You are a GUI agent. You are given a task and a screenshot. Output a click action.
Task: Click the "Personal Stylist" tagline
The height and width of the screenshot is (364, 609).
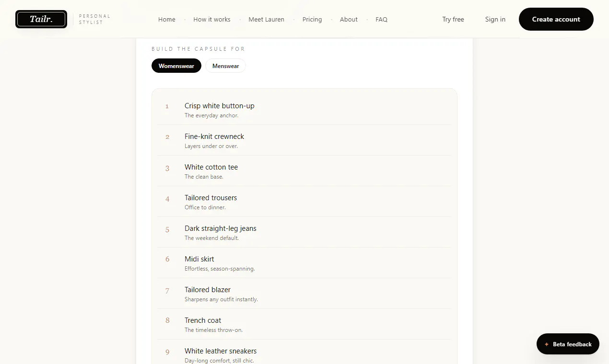[94, 19]
